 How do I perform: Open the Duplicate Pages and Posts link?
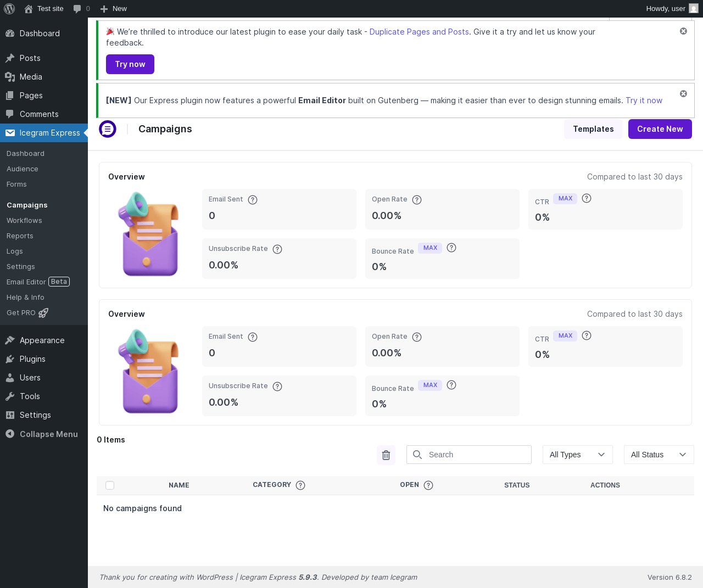point(419,32)
